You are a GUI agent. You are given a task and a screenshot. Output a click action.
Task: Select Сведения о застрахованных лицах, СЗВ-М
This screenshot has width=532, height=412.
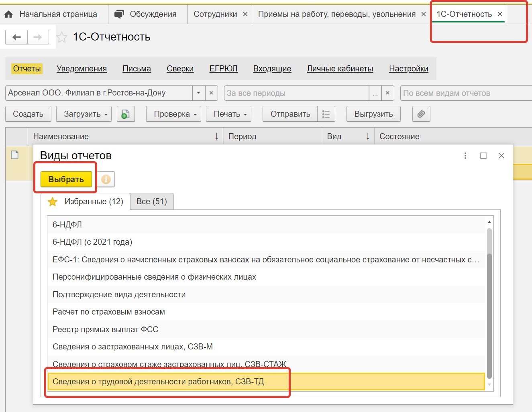pos(266,347)
